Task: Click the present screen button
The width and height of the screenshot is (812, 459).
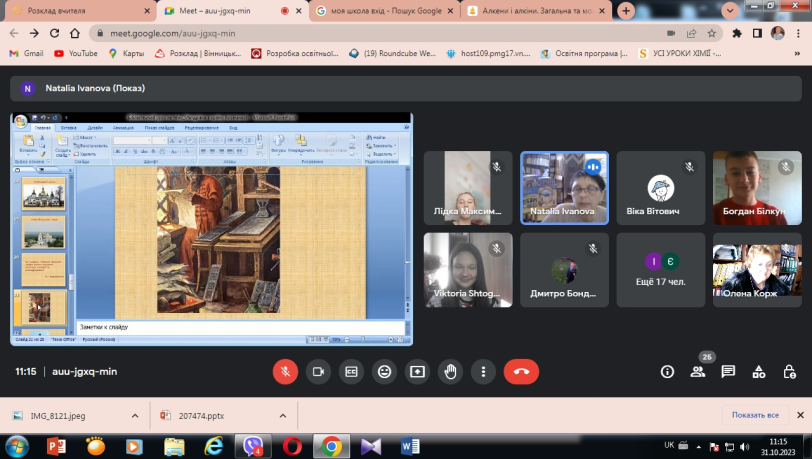Action: click(x=417, y=371)
